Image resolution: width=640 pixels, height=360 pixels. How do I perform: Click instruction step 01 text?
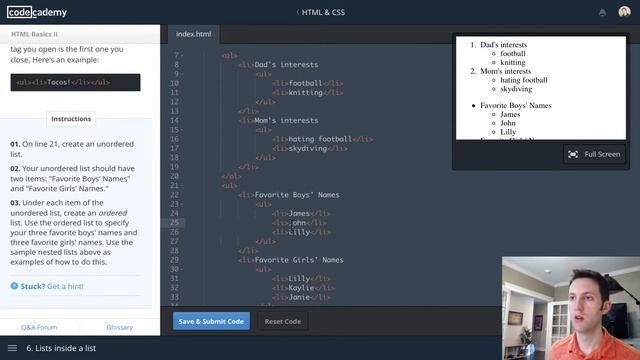[72, 149]
